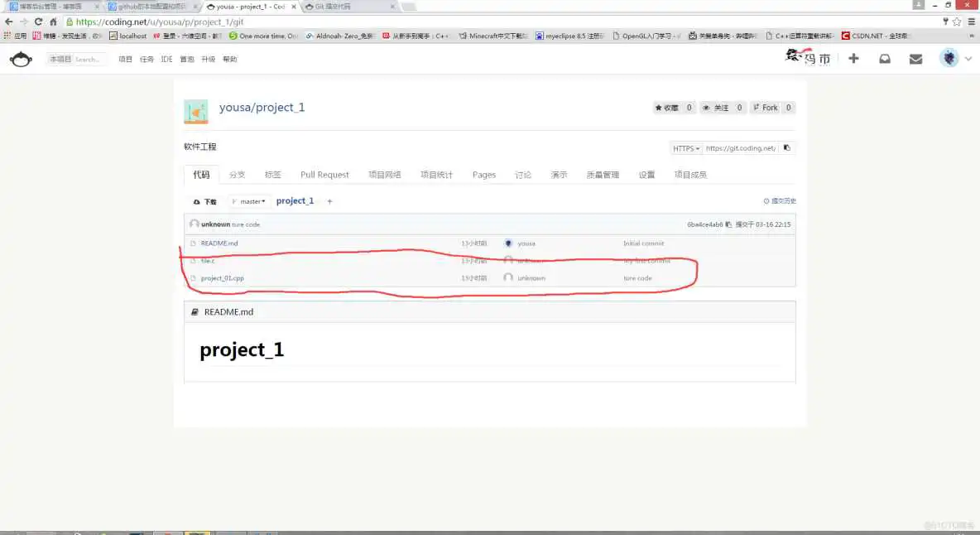Copy commit hash 6ba4ce4ab6 icon
This screenshot has width=980, height=535.
point(728,224)
